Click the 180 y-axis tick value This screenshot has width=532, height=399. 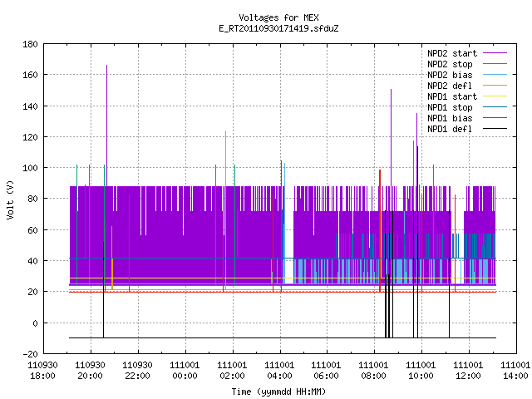pyautogui.click(x=30, y=44)
